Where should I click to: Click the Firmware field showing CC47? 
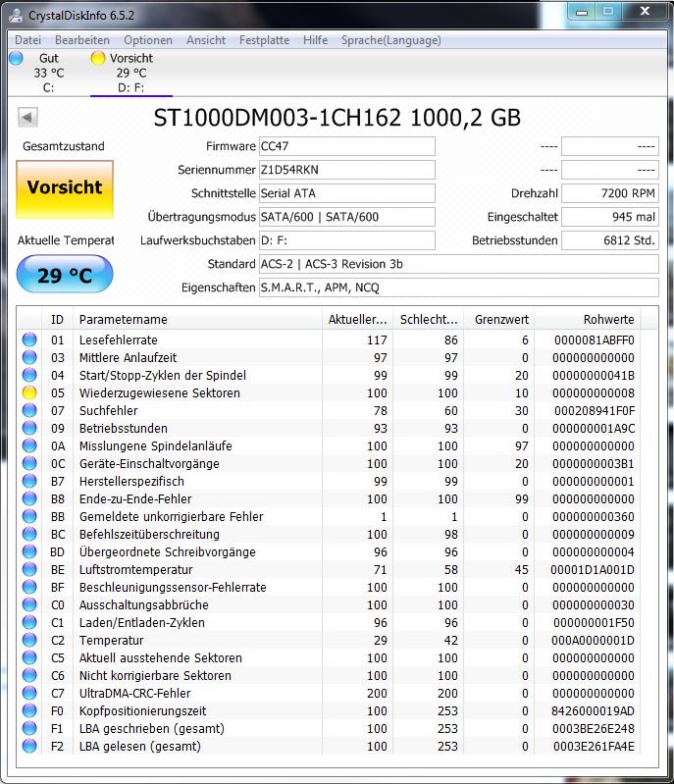pyautogui.click(x=347, y=146)
